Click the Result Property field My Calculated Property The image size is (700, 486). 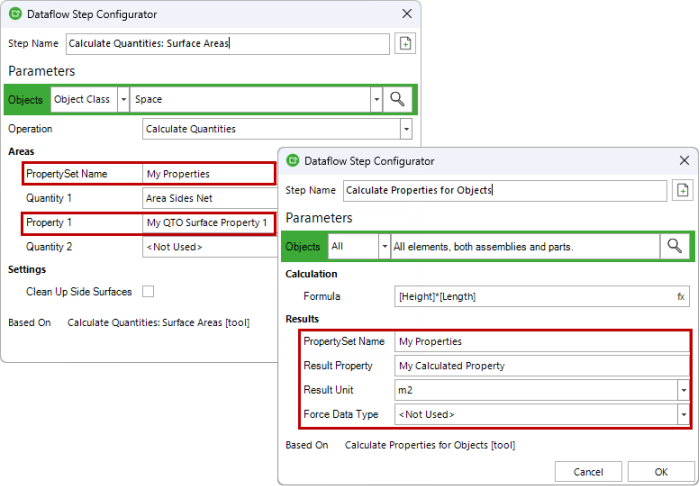click(542, 366)
